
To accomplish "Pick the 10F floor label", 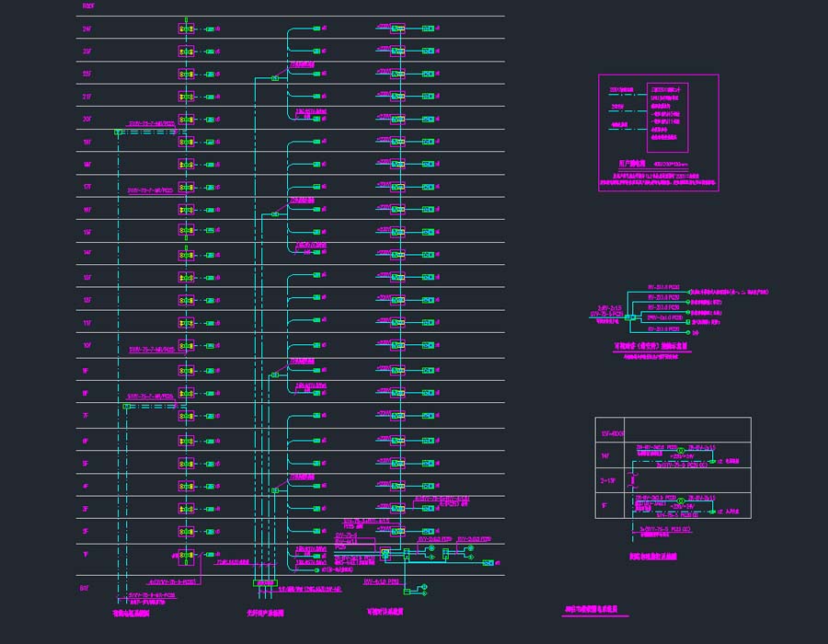I will 86,345.
